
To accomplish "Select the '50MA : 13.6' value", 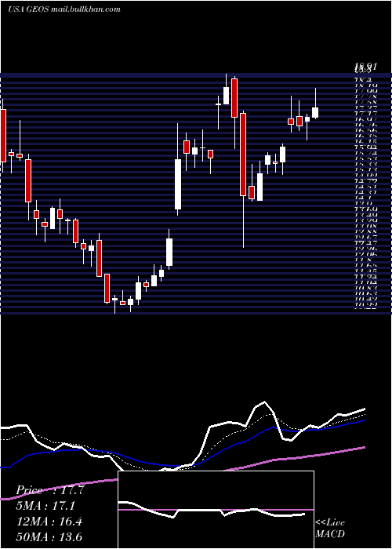I will pos(49,537).
